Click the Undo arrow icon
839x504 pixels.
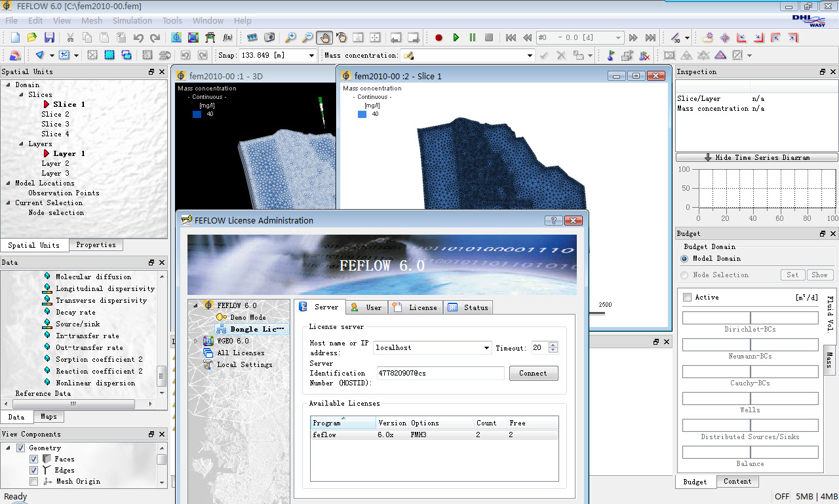pos(138,38)
